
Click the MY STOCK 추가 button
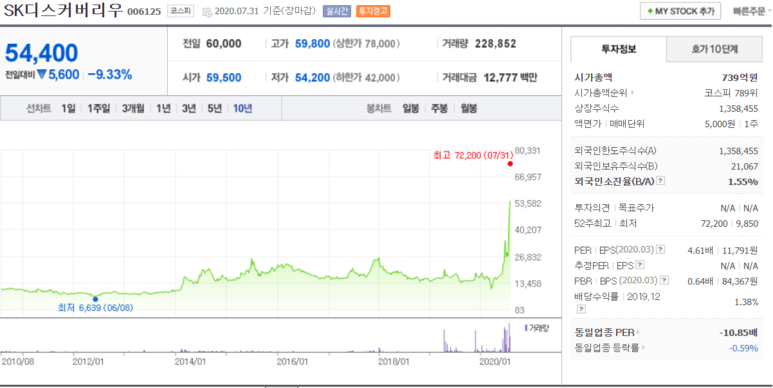680,11
